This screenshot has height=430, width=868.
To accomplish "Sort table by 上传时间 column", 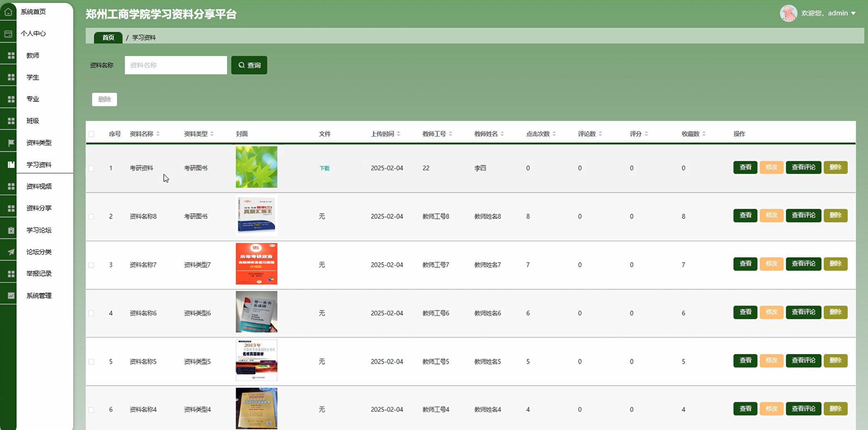I will pos(398,134).
